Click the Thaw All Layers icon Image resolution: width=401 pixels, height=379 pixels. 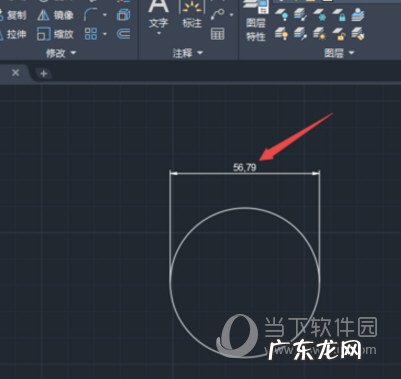click(319, 34)
